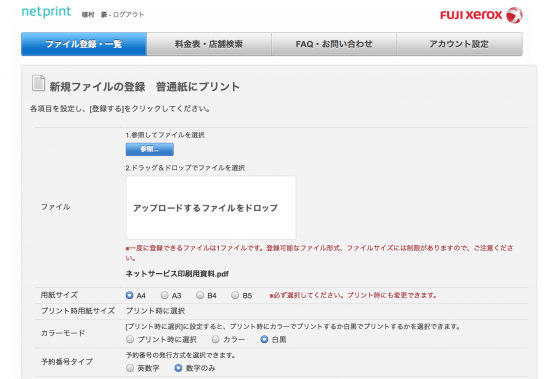
Task: Click the Fuji Xerox logo
Action: click(x=481, y=15)
